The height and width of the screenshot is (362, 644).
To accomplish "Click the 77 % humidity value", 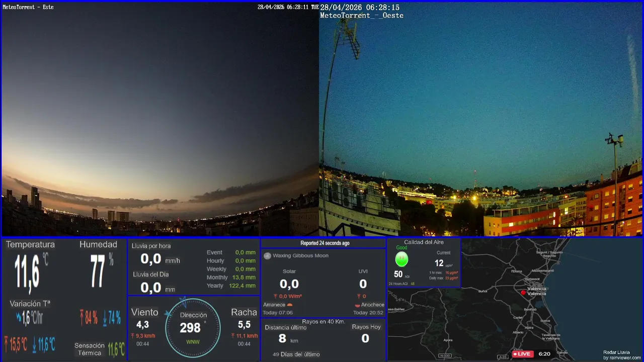I will coord(102,270).
